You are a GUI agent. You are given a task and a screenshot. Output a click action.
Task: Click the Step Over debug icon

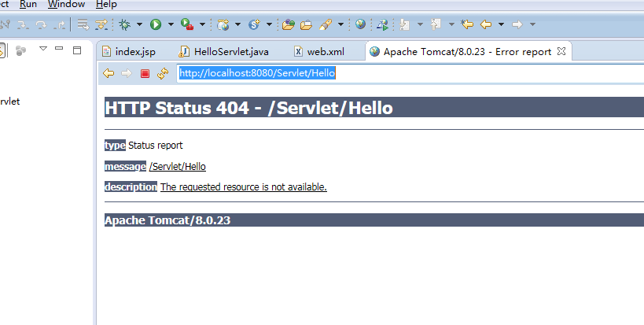41,25
